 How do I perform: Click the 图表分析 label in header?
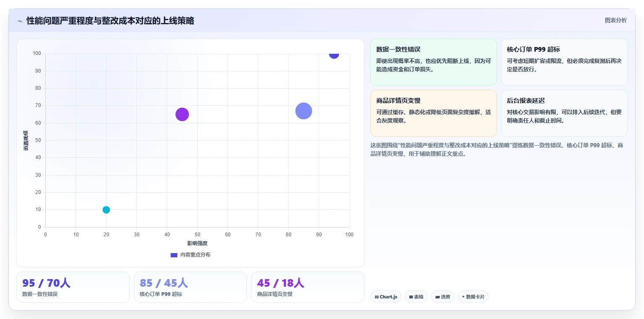pos(615,20)
